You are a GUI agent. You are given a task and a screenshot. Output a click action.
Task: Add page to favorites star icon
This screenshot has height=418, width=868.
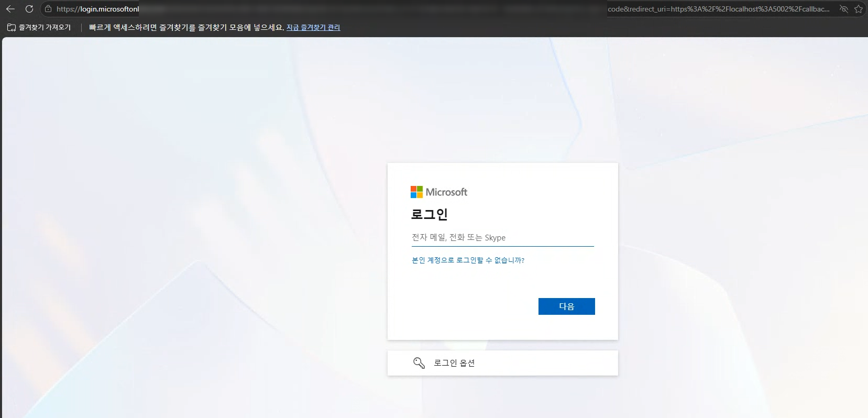[x=858, y=9]
